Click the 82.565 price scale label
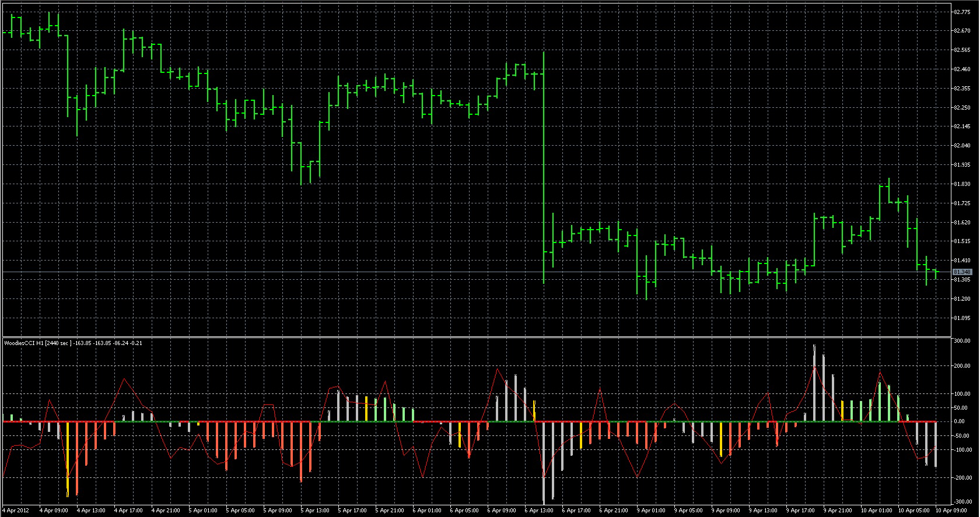 962,50
